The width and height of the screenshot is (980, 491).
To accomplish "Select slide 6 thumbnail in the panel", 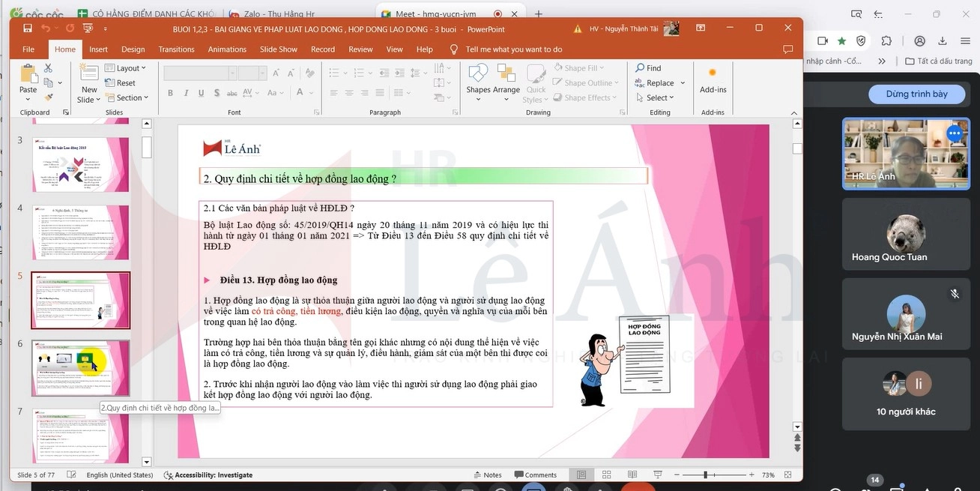I will 80,368.
